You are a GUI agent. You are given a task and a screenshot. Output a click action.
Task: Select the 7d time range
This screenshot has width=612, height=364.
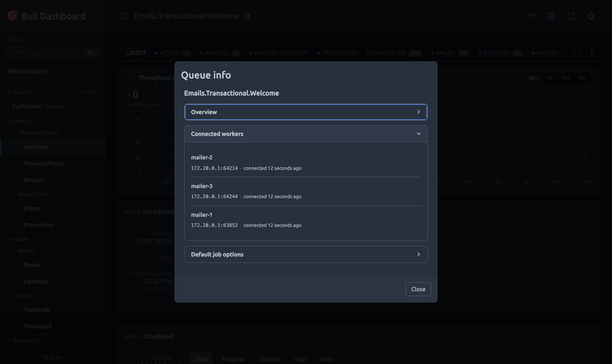click(x=550, y=78)
